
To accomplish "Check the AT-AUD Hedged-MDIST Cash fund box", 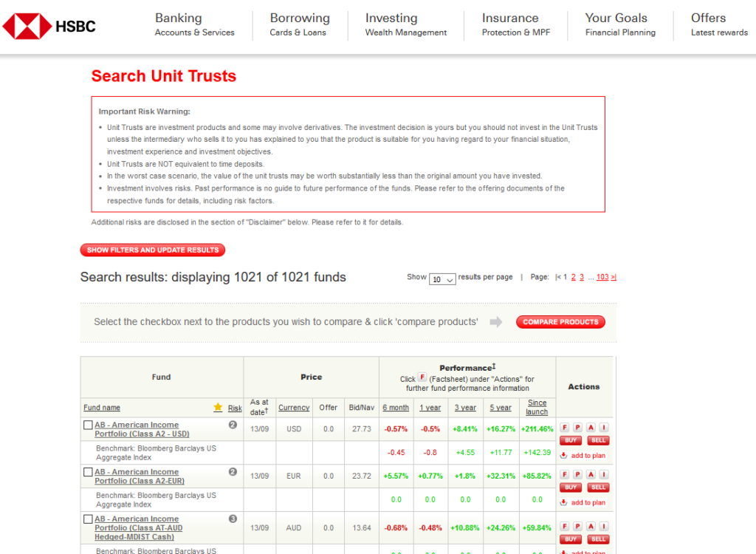I will tap(88, 519).
